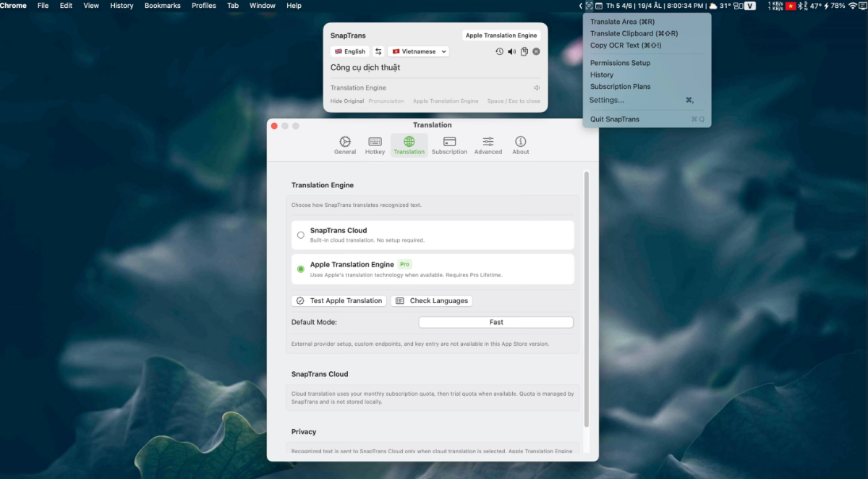Click the window tiling icon in menu bar
Viewport: 868px width, 479px height.
click(x=738, y=6)
